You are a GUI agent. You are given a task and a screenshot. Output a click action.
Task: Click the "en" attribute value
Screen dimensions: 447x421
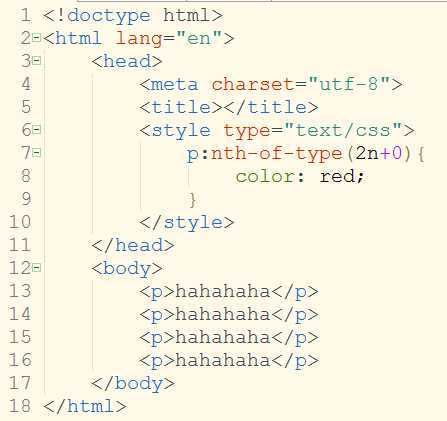[x=199, y=38]
